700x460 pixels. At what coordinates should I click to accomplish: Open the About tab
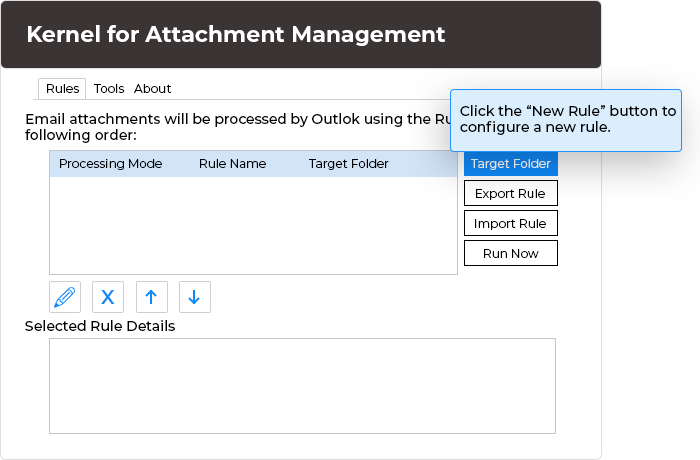point(153,89)
